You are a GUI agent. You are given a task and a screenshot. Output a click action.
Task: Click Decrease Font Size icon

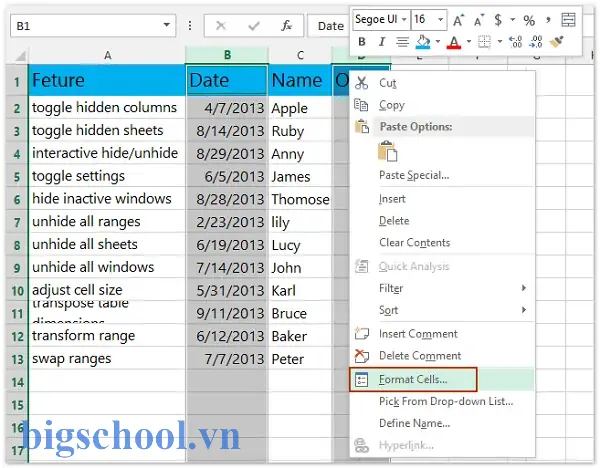[x=479, y=20]
